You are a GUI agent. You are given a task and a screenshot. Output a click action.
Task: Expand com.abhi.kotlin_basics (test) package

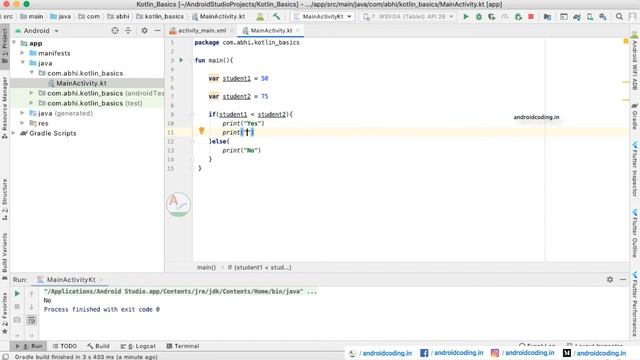pos(31,103)
